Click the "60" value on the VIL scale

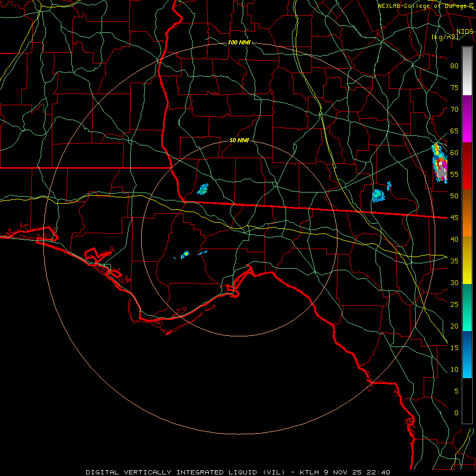(x=454, y=153)
